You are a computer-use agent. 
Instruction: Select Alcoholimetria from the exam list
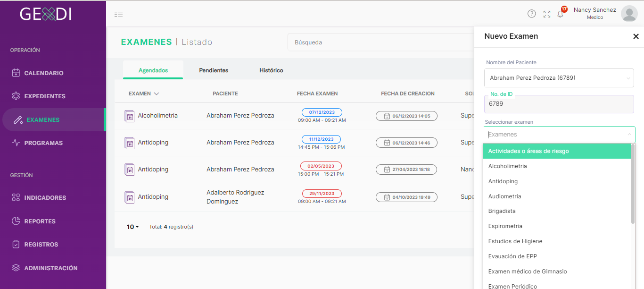click(557, 166)
